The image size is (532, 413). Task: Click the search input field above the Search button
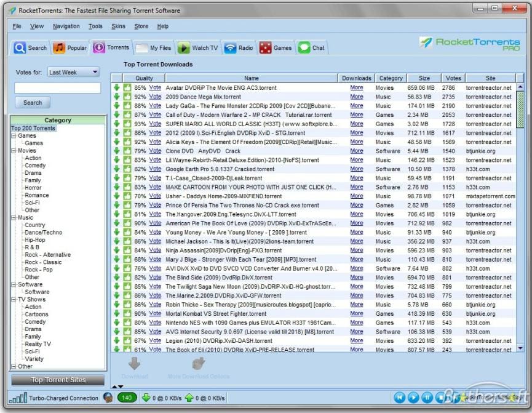[57, 87]
